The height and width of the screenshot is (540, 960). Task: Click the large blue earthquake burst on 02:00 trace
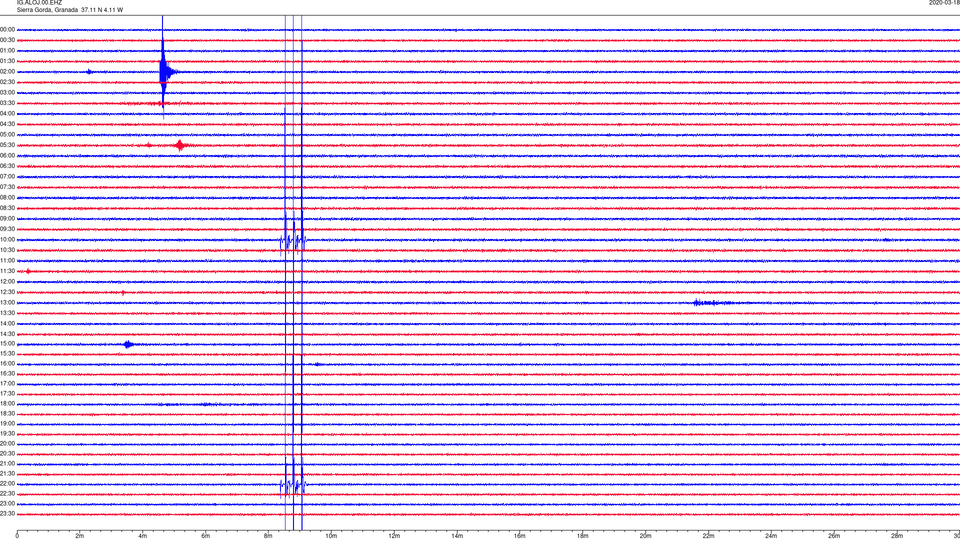164,72
